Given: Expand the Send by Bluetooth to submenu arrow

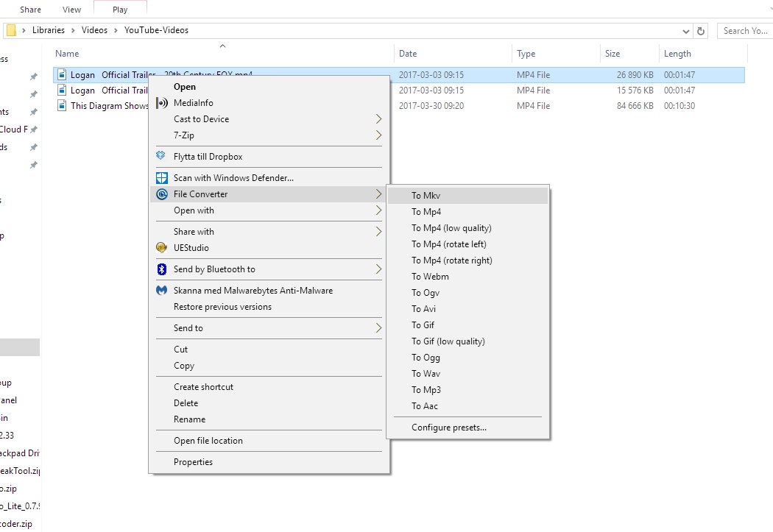Looking at the screenshot, I should coord(378,269).
